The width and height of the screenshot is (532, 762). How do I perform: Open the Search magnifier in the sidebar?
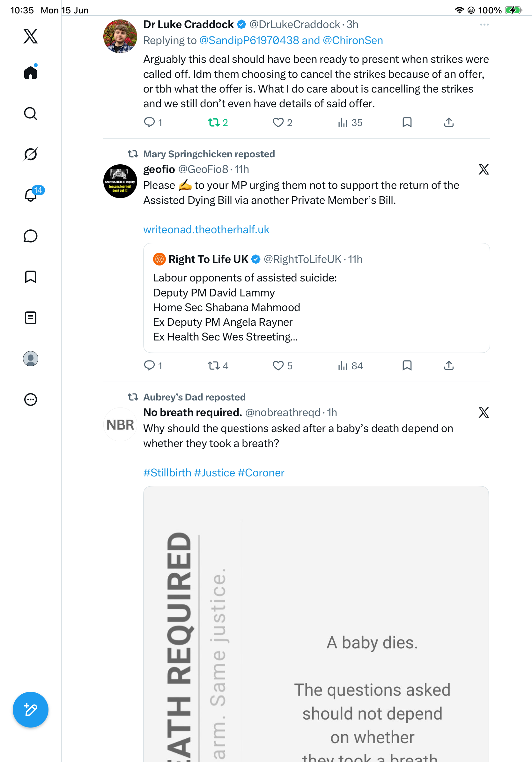point(31,114)
